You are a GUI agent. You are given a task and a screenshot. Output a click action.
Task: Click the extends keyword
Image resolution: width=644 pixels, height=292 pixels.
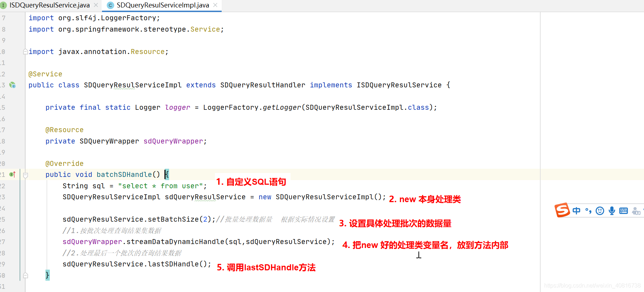click(201, 85)
